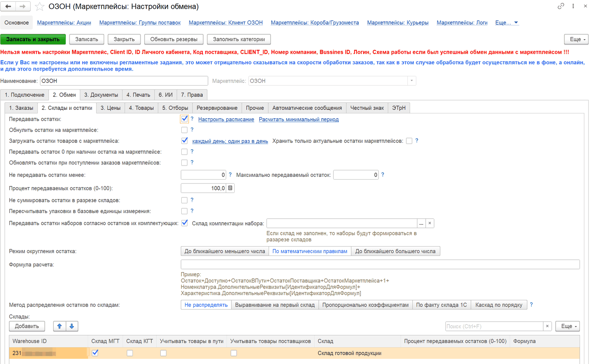Open selection for set assembly warehouse
The height and width of the screenshot is (364, 590).
pyautogui.click(x=421, y=223)
